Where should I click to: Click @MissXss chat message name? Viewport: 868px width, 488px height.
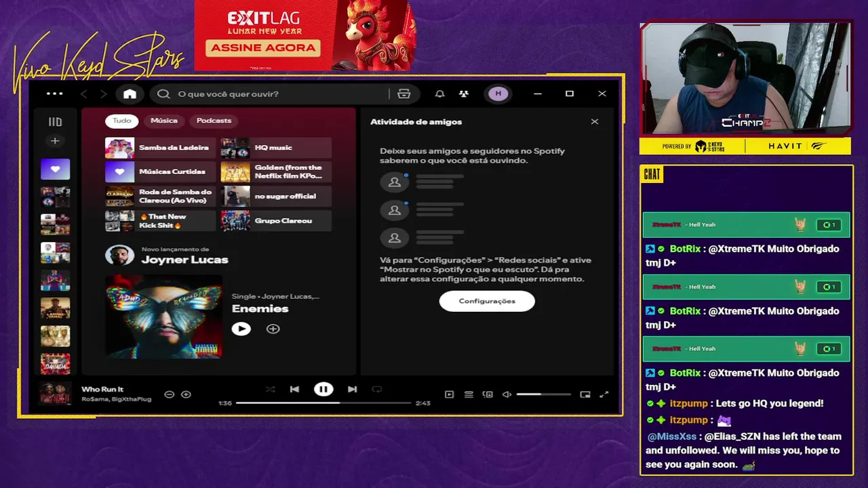click(x=672, y=436)
